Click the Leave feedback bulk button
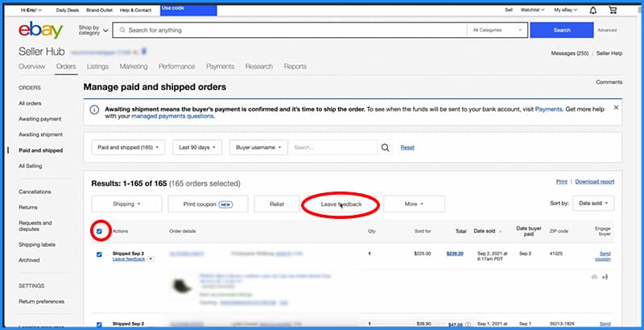Viewport: 644px width, 330px height. click(341, 204)
